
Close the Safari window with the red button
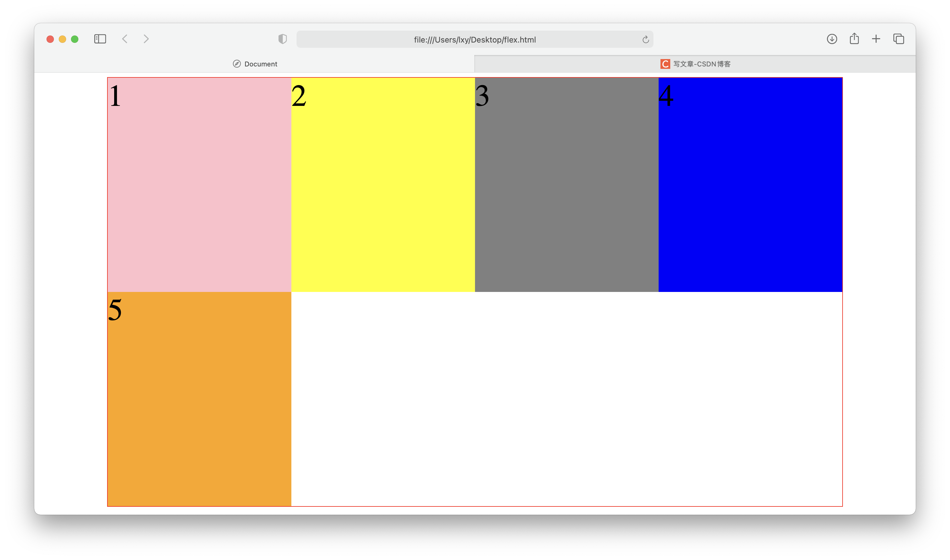pos(50,39)
